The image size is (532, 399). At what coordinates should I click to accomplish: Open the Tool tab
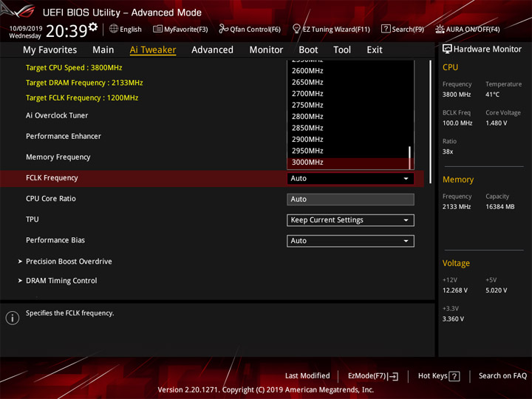click(x=342, y=50)
